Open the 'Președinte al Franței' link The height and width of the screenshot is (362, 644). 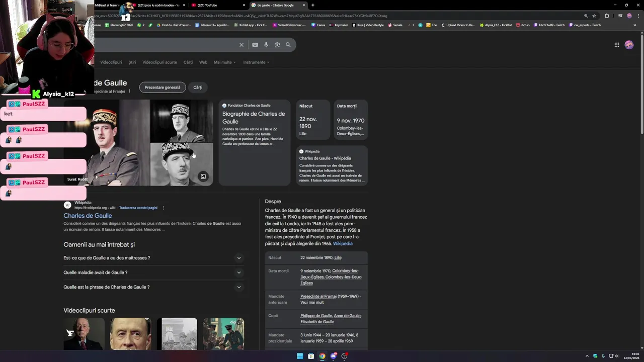(x=318, y=296)
